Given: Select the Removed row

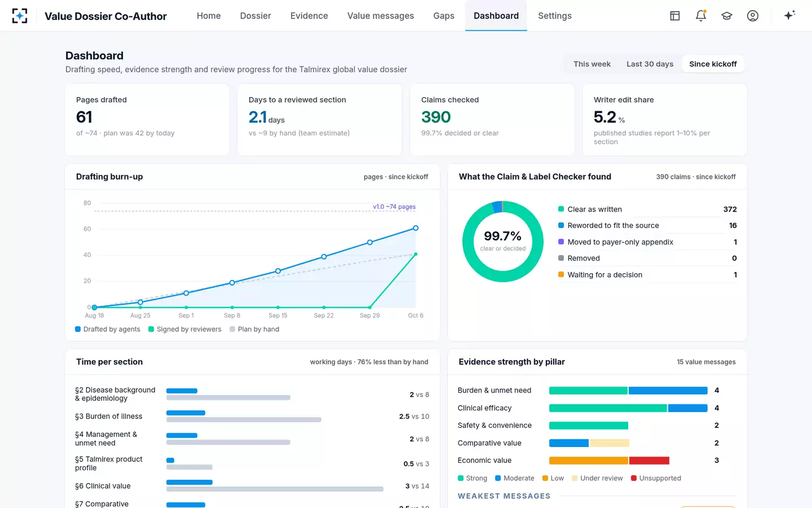Looking at the screenshot, I should tap(647, 258).
